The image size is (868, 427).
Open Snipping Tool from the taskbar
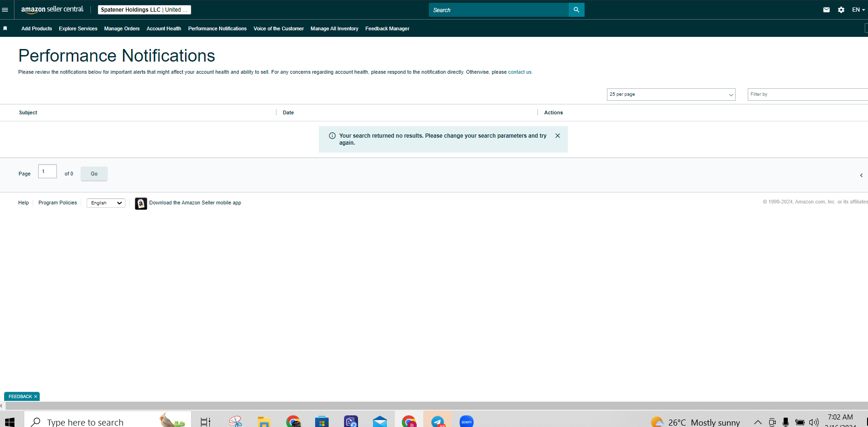click(235, 421)
